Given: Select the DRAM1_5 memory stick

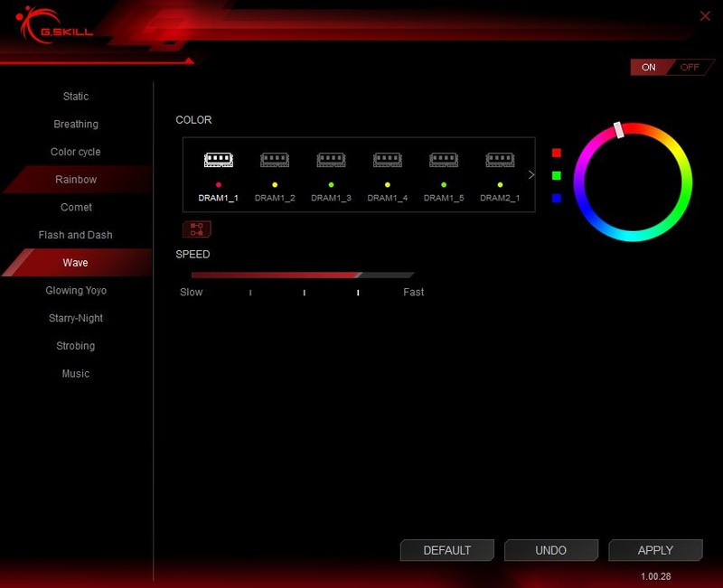Looking at the screenshot, I should pyautogui.click(x=444, y=160).
